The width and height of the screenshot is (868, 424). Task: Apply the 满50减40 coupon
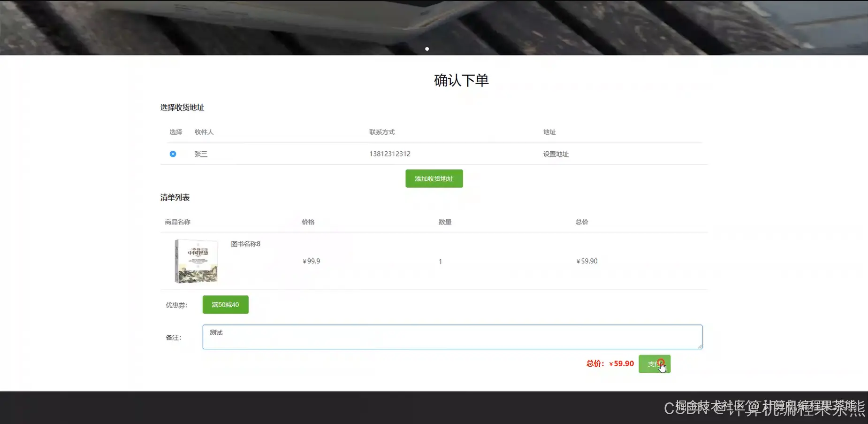pyautogui.click(x=225, y=304)
